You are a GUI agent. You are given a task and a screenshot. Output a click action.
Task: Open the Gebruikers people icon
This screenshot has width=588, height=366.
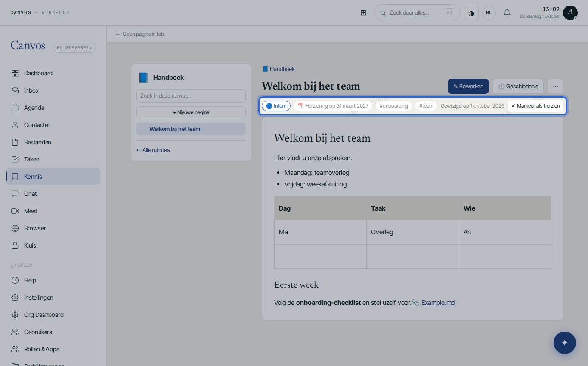(15, 332)
